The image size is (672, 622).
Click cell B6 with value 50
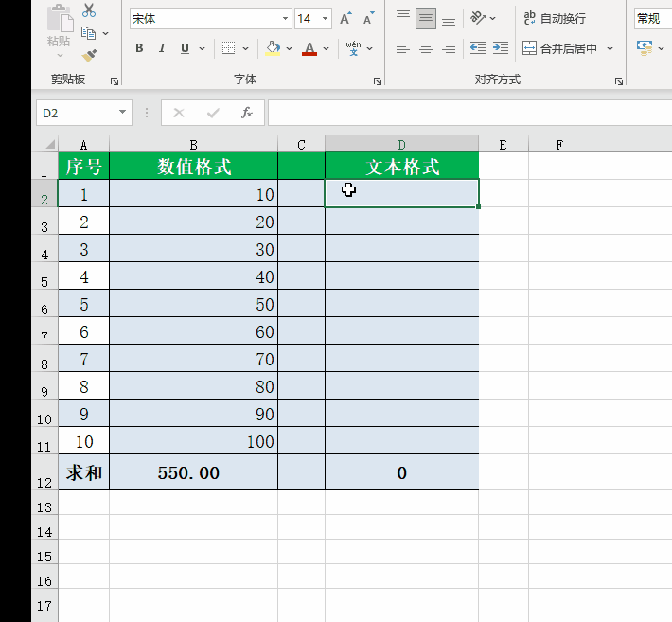tap(194, 304)
